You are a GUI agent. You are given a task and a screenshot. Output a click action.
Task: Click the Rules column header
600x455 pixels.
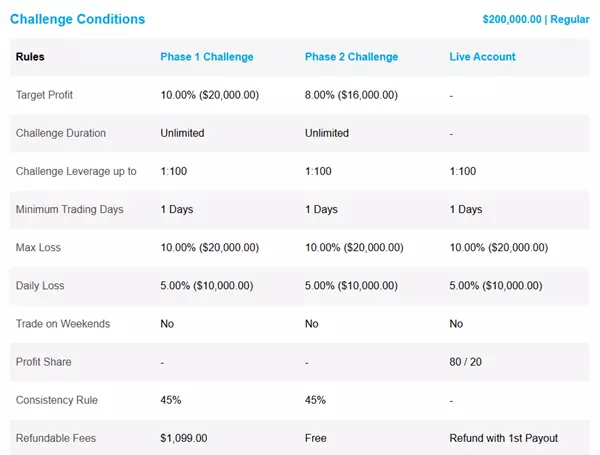tap(30, 57)
